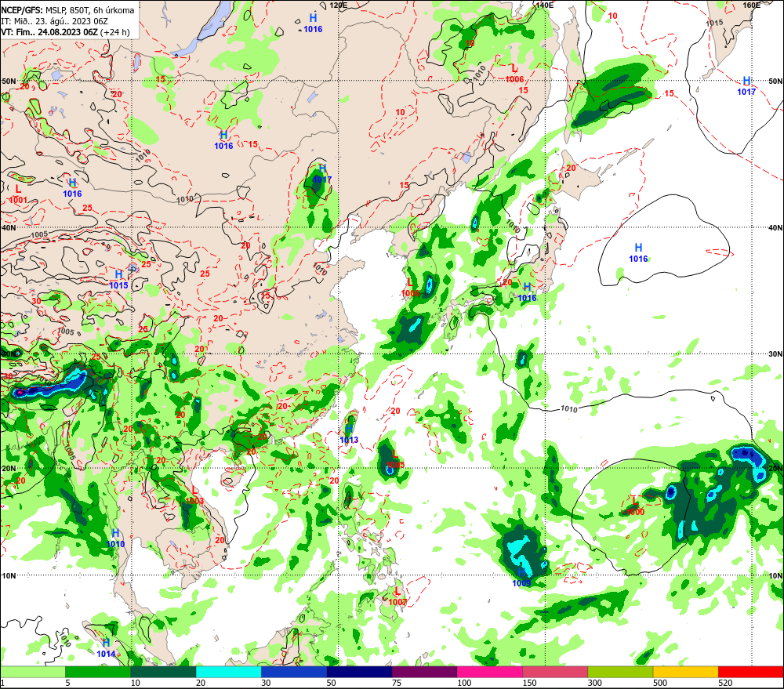Click the '10N' label on the right edge
The height and width of the screenshot is (689, 784).
775,575
